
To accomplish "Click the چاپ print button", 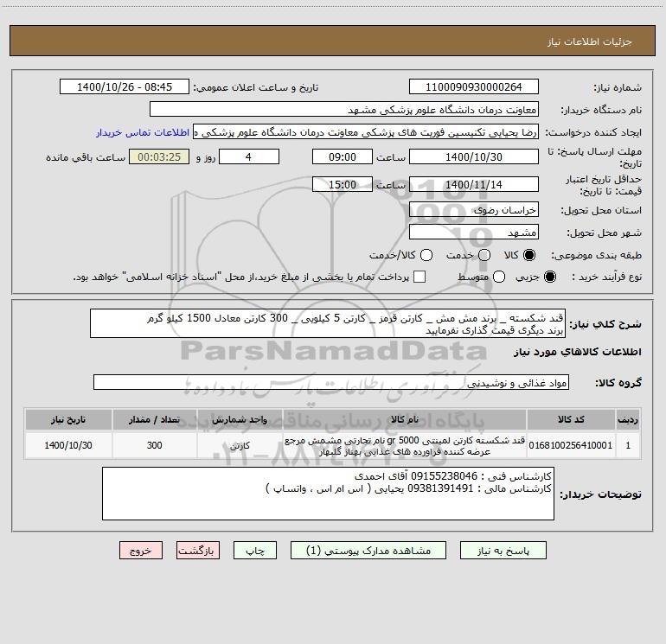I will [255, 551].
